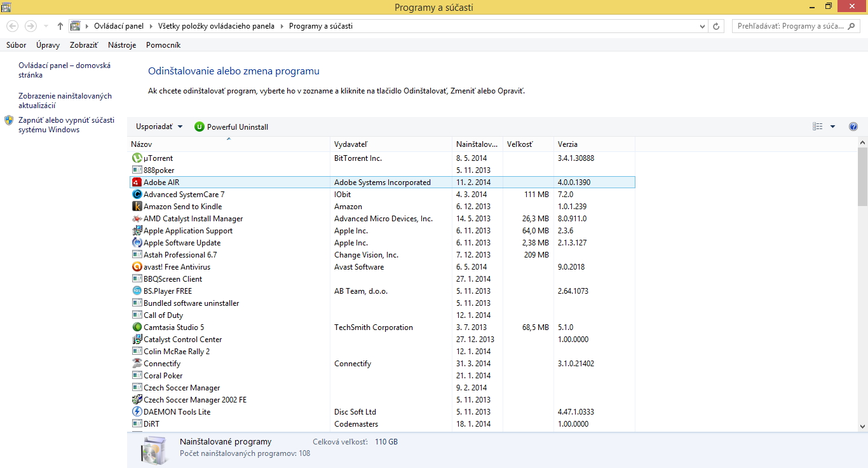Click the Codemasters publisher cell

coord(356,423)
